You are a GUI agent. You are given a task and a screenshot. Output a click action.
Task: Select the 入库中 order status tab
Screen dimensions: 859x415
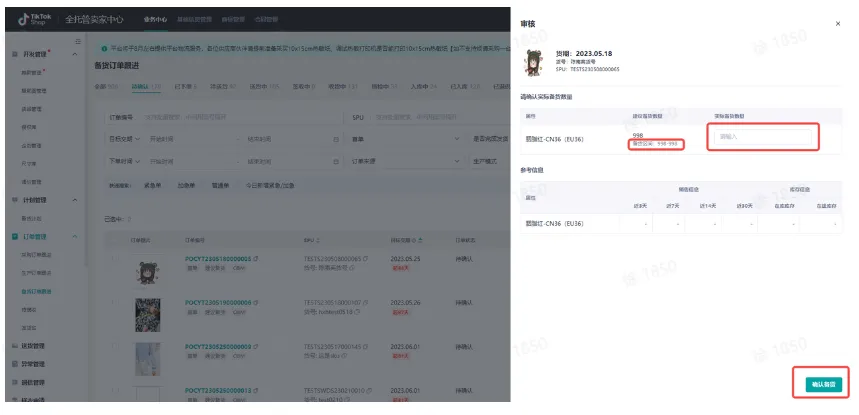[x=423, y=87]
